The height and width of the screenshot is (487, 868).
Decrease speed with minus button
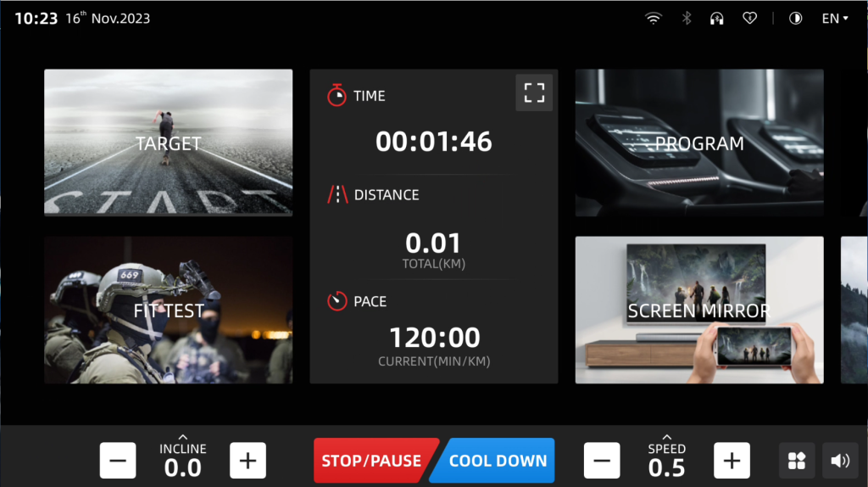[602, 461]
